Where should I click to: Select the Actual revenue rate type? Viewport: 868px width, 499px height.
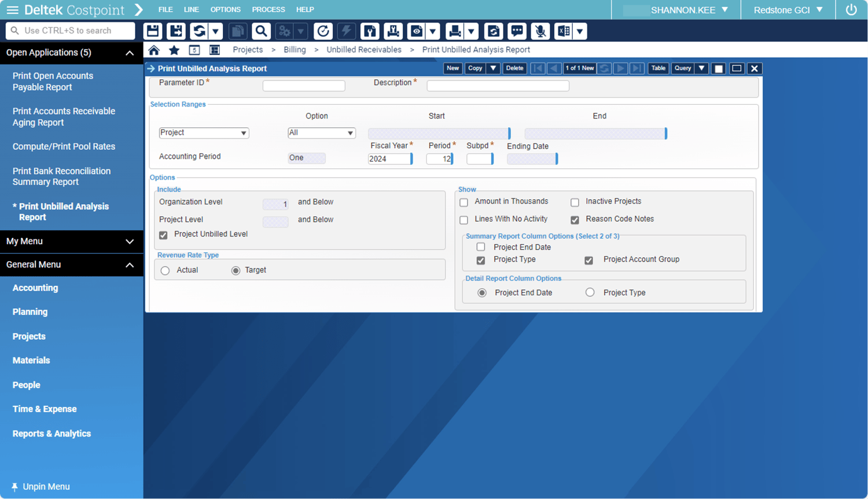165,270
